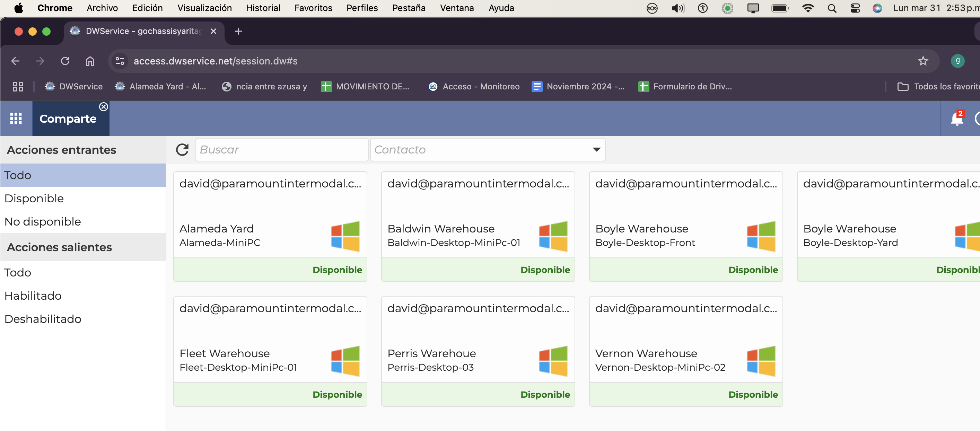Open the Edición menu

(147, 8)
